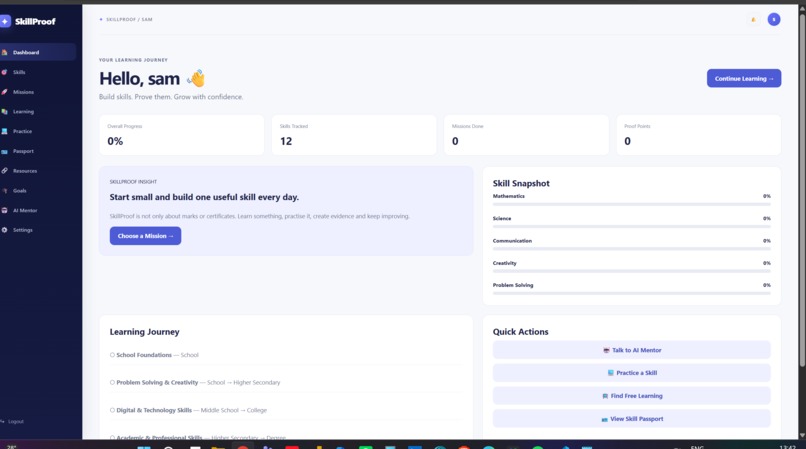Toggle the Digital & Technology Skills circle
806x449 pixels.
click(x=112, y=410)
